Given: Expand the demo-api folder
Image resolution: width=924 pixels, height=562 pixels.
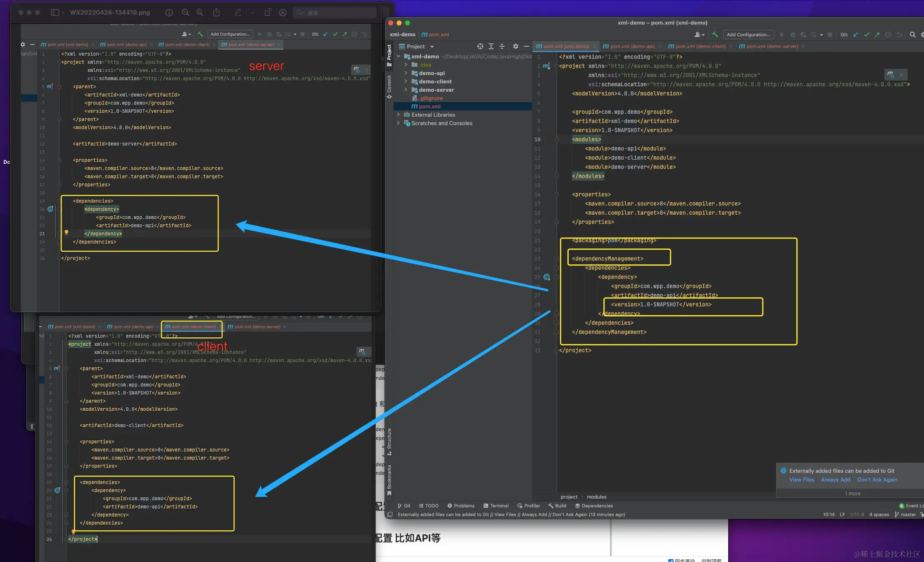Looking at the screenshot, I should 406,73.
